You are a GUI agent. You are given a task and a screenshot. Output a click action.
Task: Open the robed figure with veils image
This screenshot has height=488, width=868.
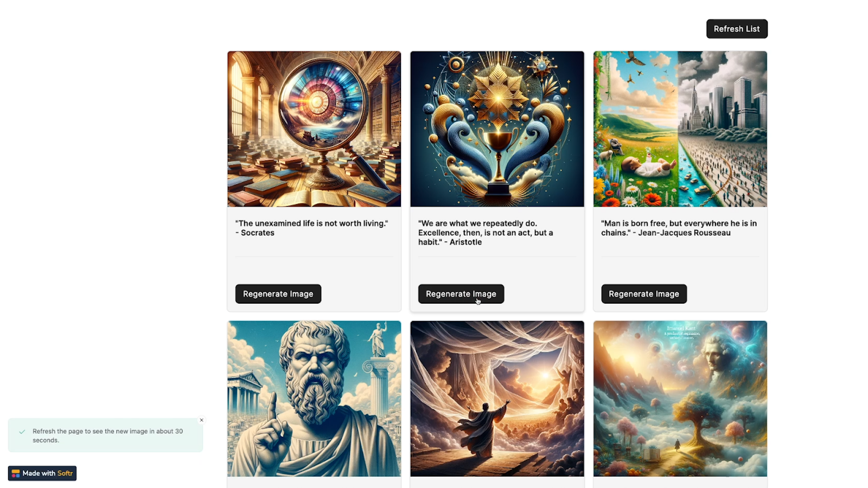point(497,399)
